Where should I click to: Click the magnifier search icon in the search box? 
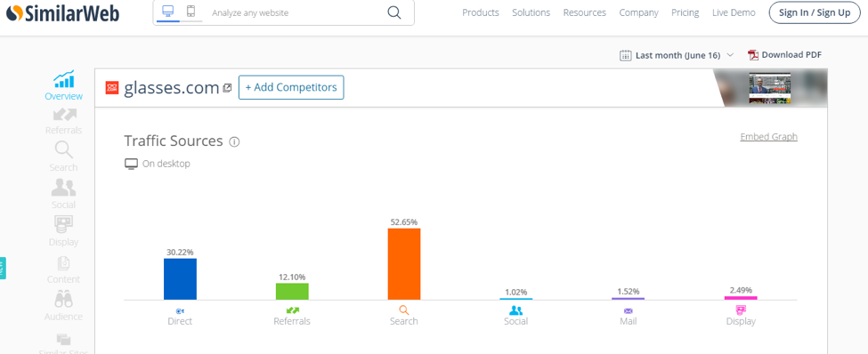[394, 12]
